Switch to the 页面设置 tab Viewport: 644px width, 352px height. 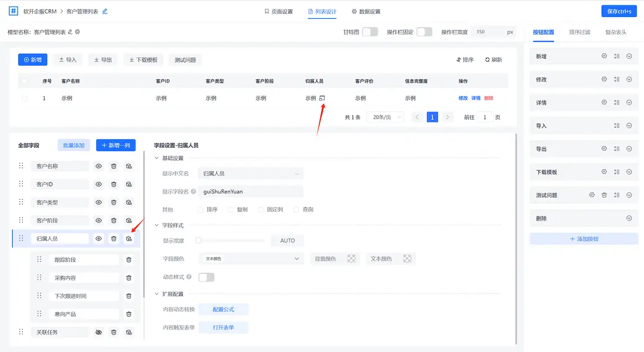(279, 12)
